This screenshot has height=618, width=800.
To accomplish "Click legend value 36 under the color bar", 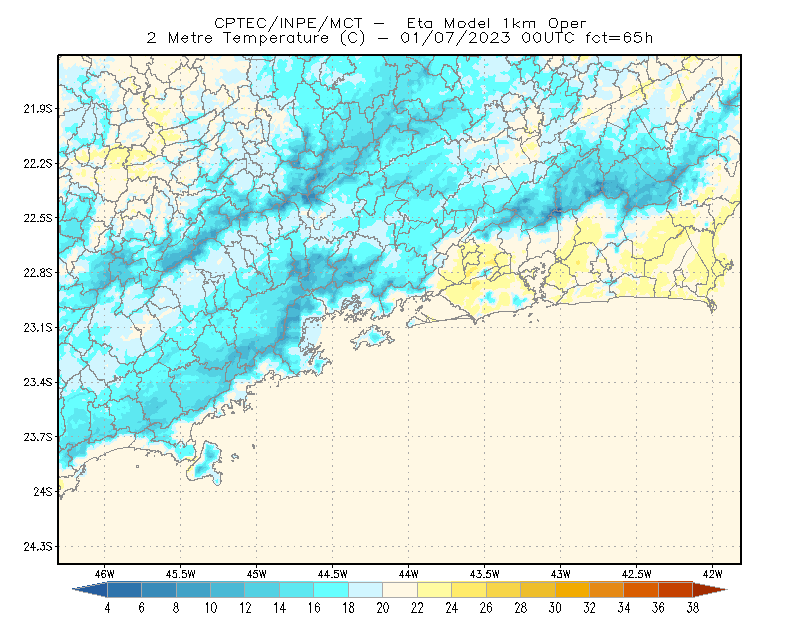I will [658, 608].
